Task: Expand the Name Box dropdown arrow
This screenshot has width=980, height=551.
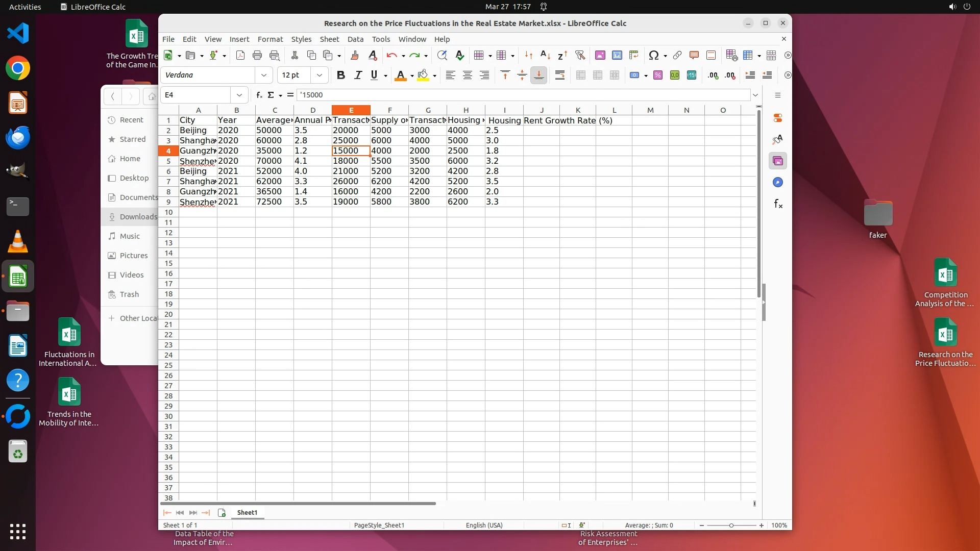Action: pos(239,95)
